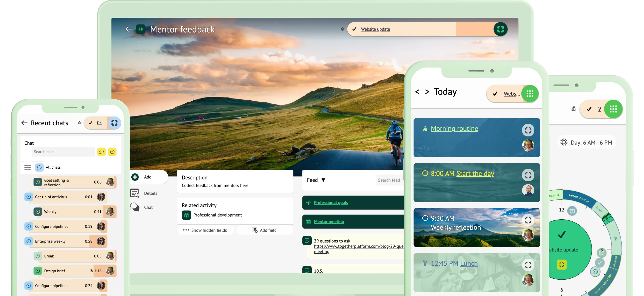Screen dimensions: 644x296
Task: Click smiley icon on day wheel
Action: point(595,272)
